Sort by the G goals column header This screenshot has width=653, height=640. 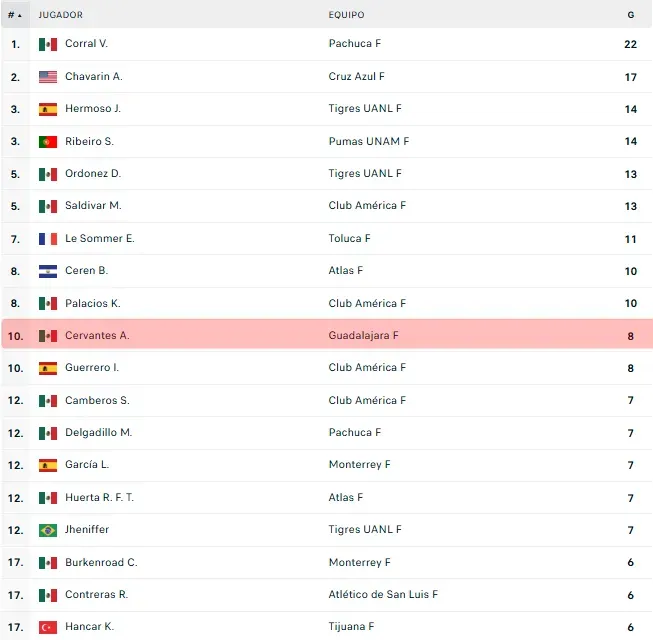click(630, 15)
